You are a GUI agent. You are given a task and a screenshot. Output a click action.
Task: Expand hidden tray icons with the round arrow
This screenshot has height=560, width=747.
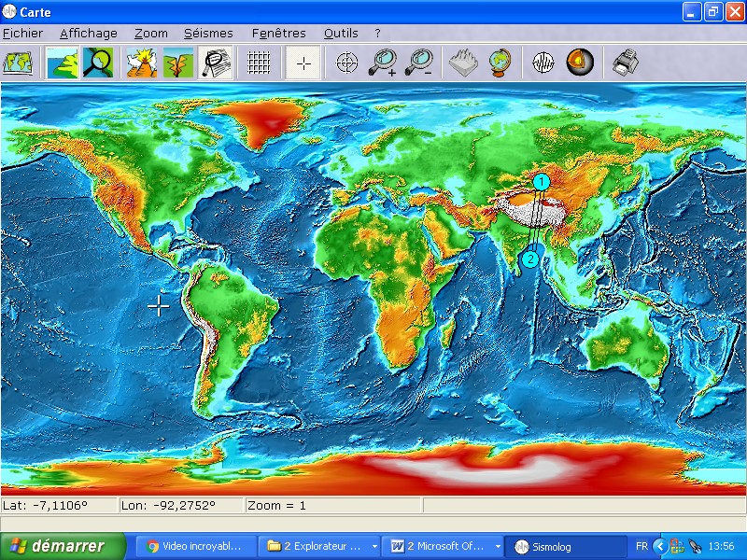pos(660,546)
